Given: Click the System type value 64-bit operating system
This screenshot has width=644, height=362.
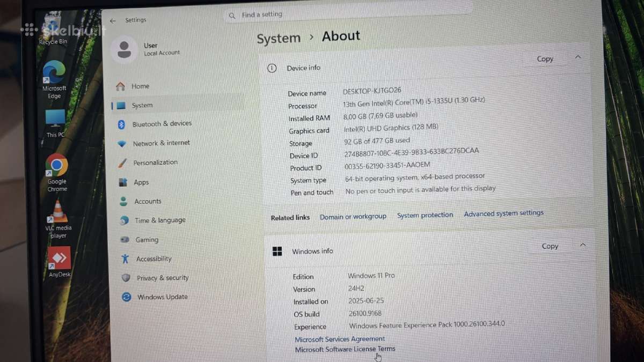Looking at the screenshot, I should click(x=415, y=177).
